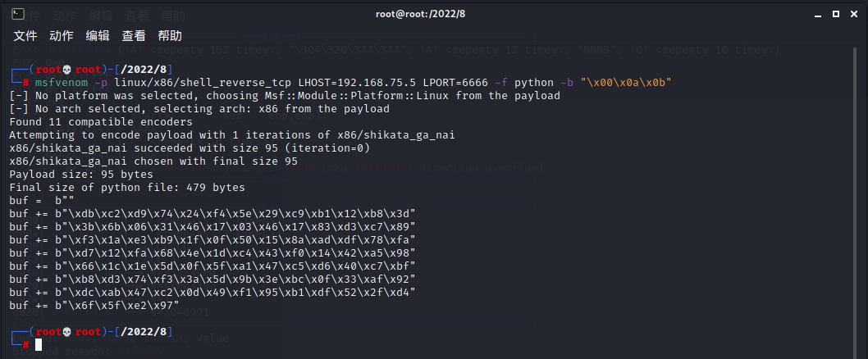Viewport: 868px width, 359px height.
Task: Click 'Payload size: 95 bytes' line
Action: pos(81,175)
